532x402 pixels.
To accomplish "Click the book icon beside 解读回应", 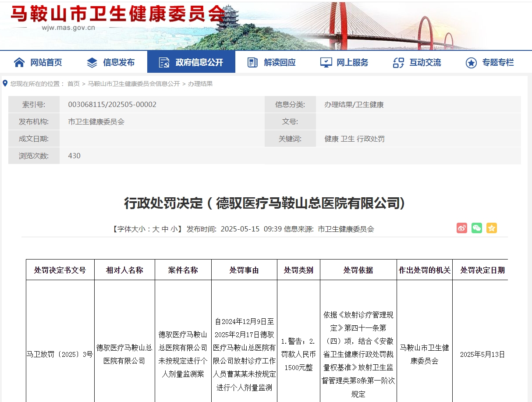I will pos(252,62).
